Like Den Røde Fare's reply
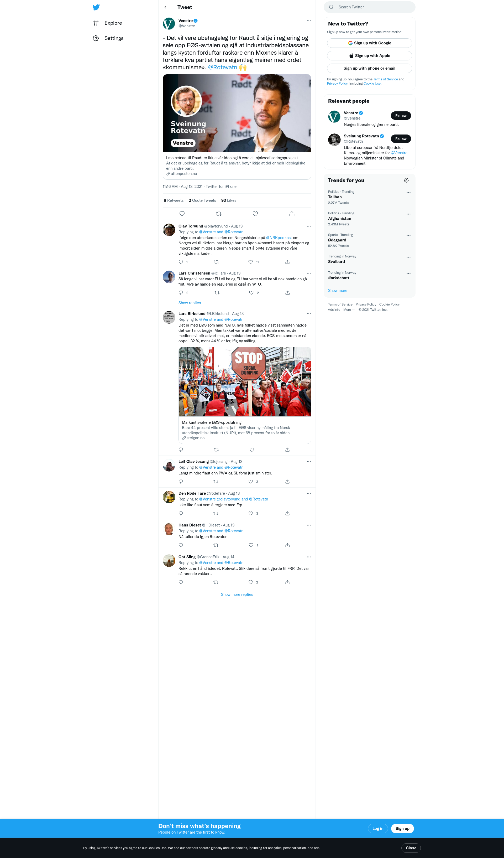This screenshot has width=504, height=858. tap(250, 513)
